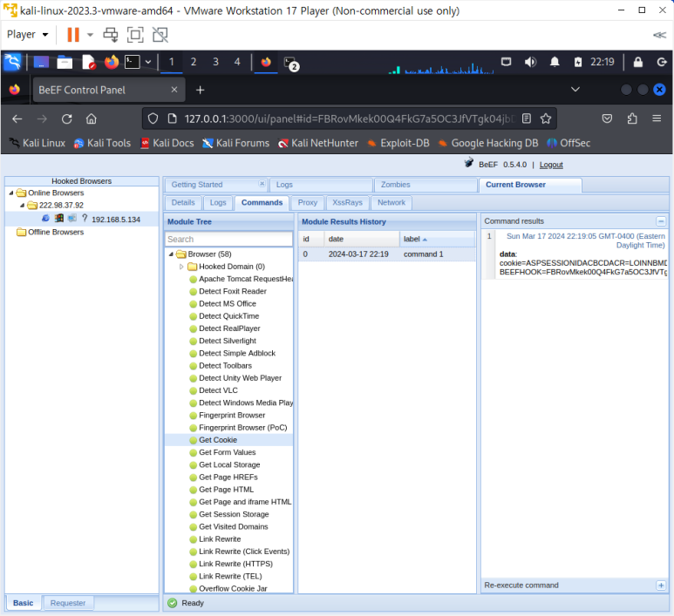This screenshot has width=674, height=616.
Task: Select the Offline Browsers folder
Action: [56, 232]
